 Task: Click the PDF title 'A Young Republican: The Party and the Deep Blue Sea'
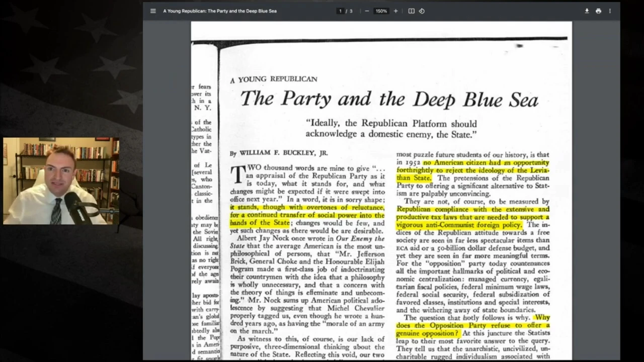[220, 11]
